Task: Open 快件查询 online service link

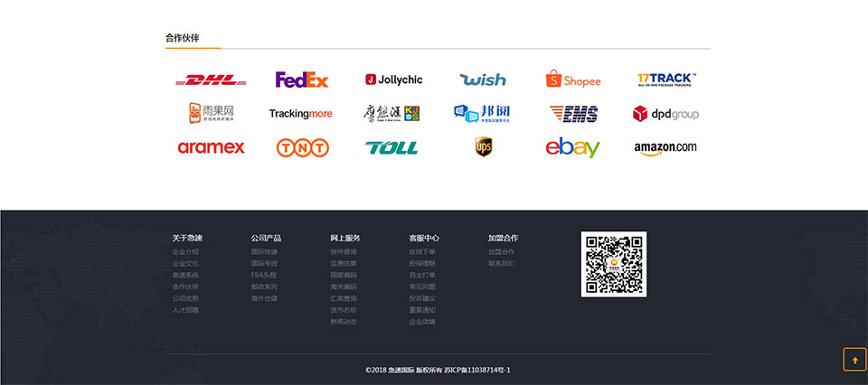Action: [344, 251]
